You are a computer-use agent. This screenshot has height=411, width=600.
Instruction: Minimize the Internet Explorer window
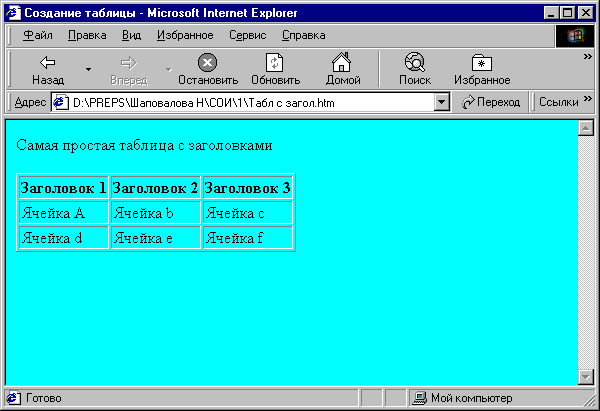(x=551, y=13)
